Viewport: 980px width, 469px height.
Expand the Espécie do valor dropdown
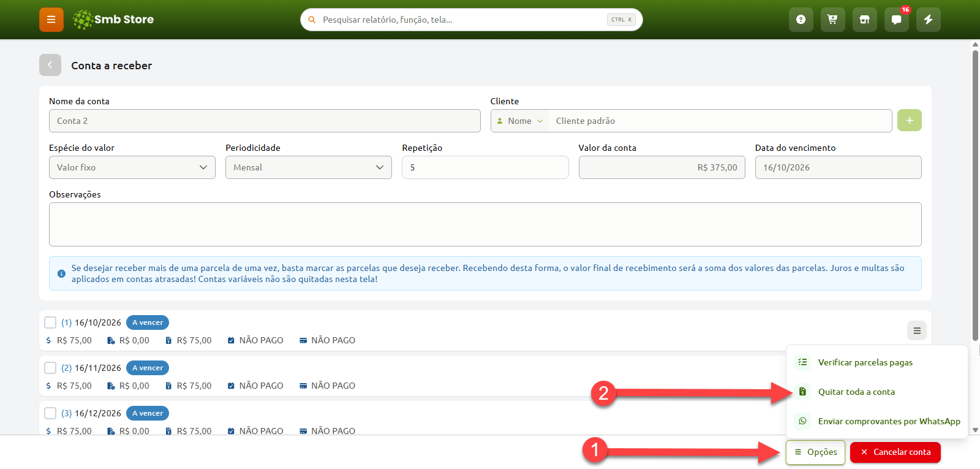pyautogui.click(x=132, y=167)
